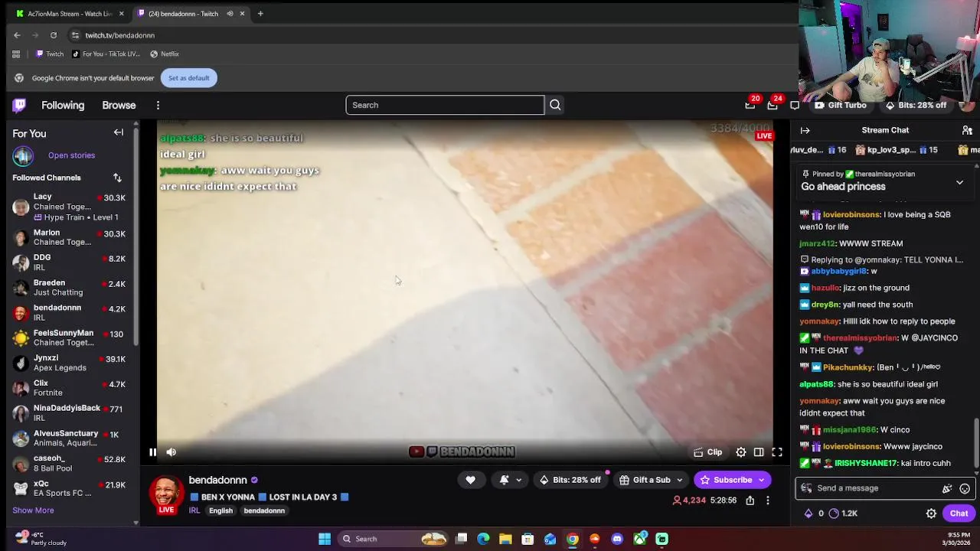Viewport: 980px width, 551px height.
Task: Open Prime loot crown icon with 20 badge
Action: point(750,105)
